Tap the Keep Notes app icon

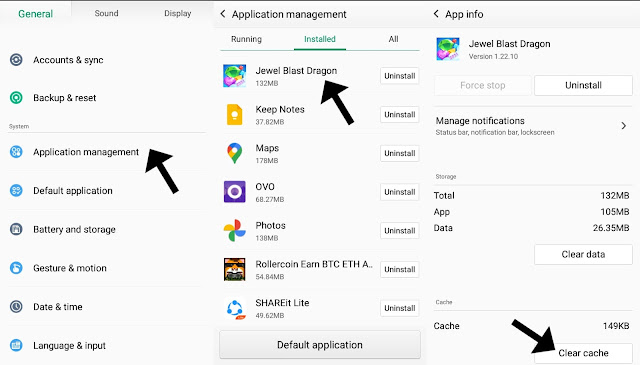(x=235, y=114)
